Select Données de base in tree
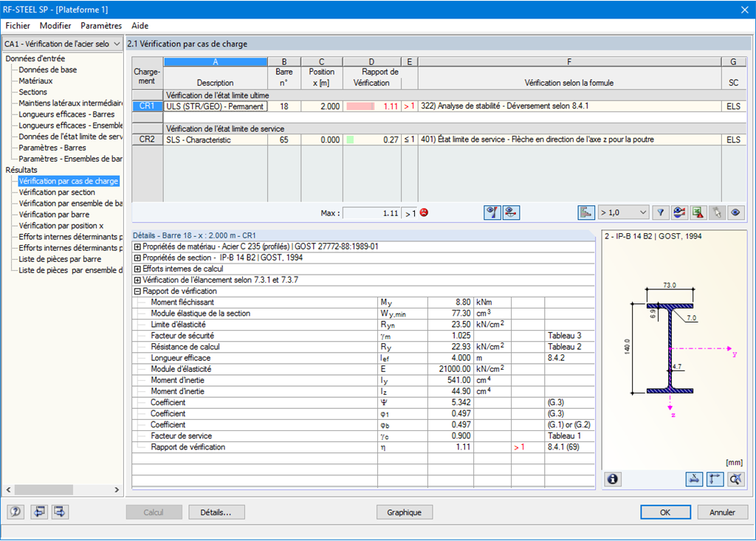 pyautogui.click(x=48, y=70)
